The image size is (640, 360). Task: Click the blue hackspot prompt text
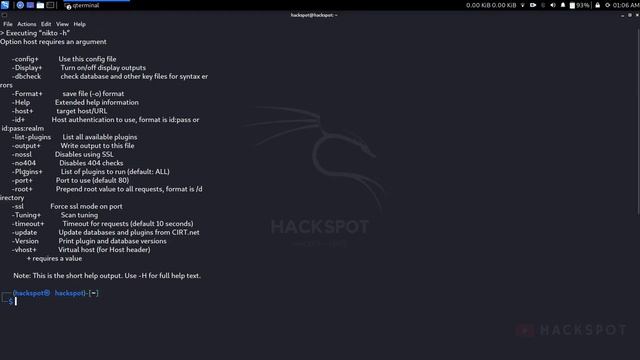pyautogui.click(x=50, y=293)
